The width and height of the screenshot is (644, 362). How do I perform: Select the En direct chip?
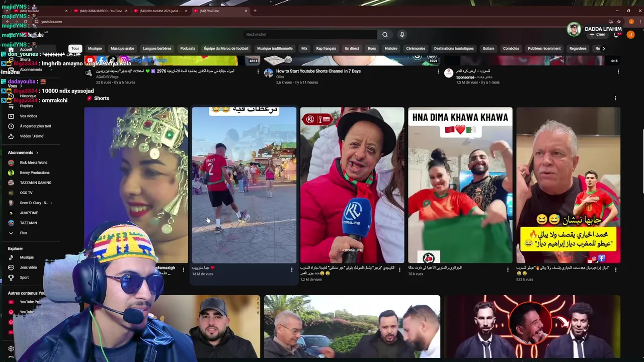tap(352, 49)
